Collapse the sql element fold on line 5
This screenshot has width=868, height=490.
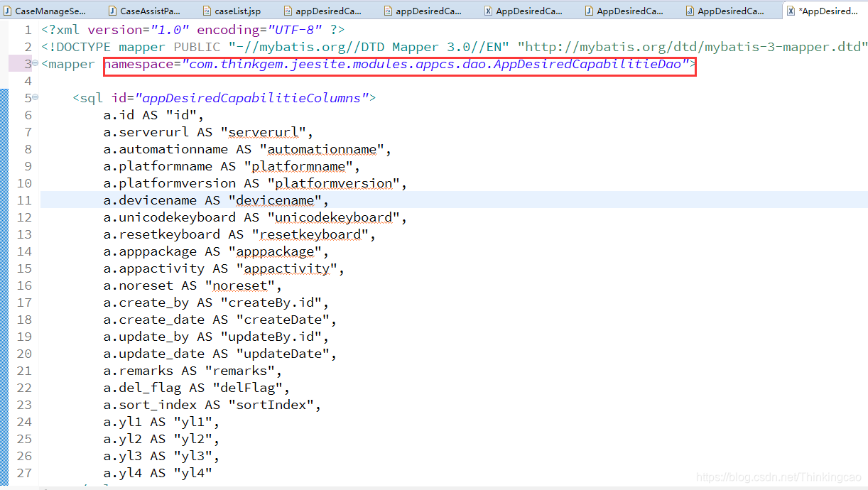36,98
